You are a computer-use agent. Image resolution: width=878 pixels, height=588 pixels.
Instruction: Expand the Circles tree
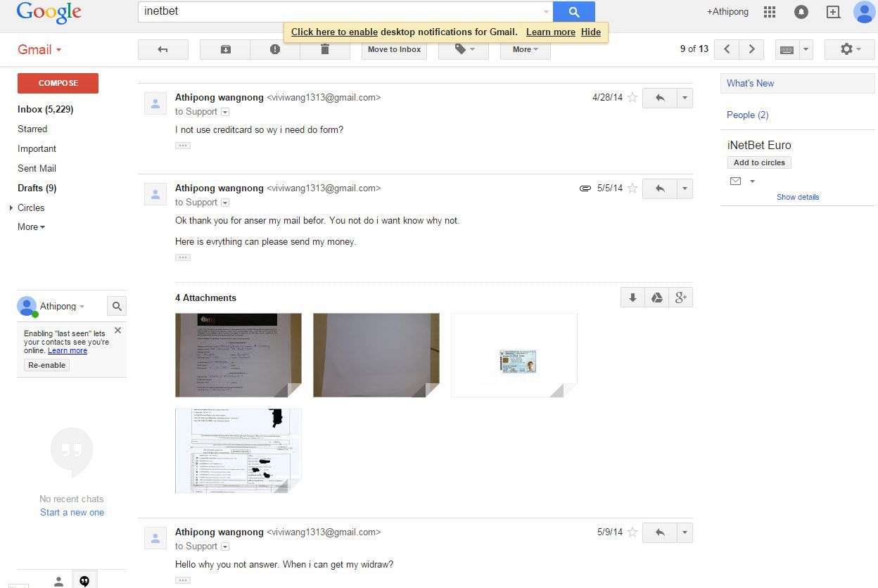point(11,208)
